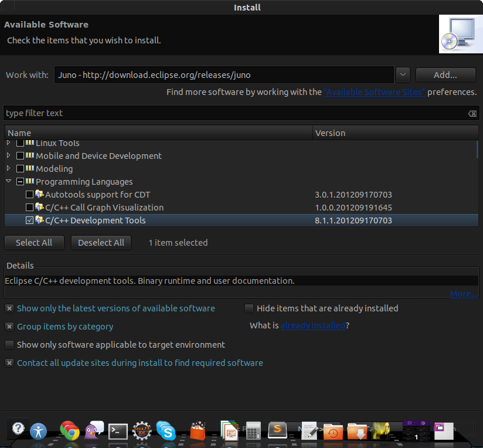Open a terminal from the dock

[x=118, y=431]
